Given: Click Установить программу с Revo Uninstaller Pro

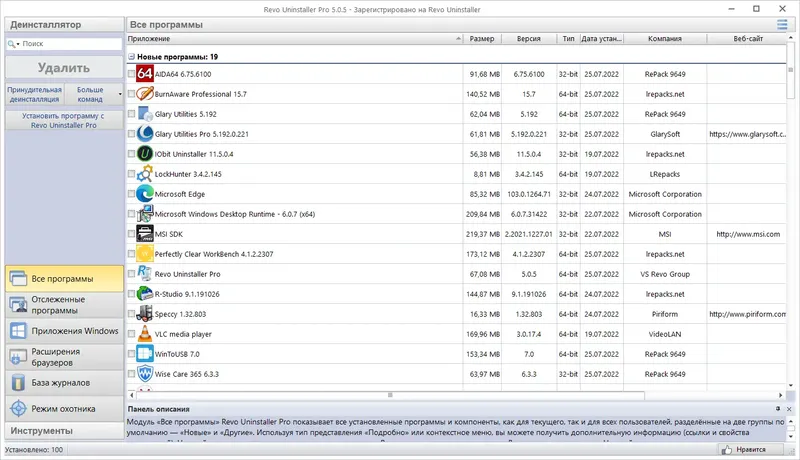Looking at the screenshot, I should (64, 120).
